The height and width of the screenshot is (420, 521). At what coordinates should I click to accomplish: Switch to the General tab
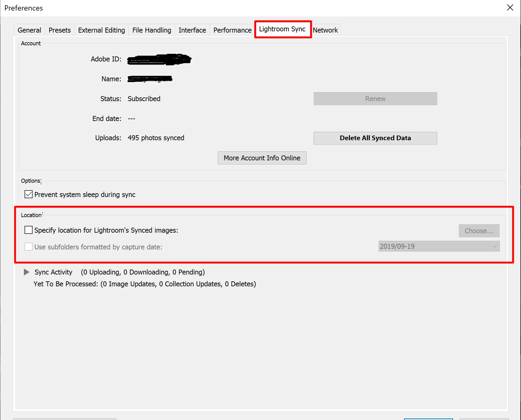[x=29, y=30]
